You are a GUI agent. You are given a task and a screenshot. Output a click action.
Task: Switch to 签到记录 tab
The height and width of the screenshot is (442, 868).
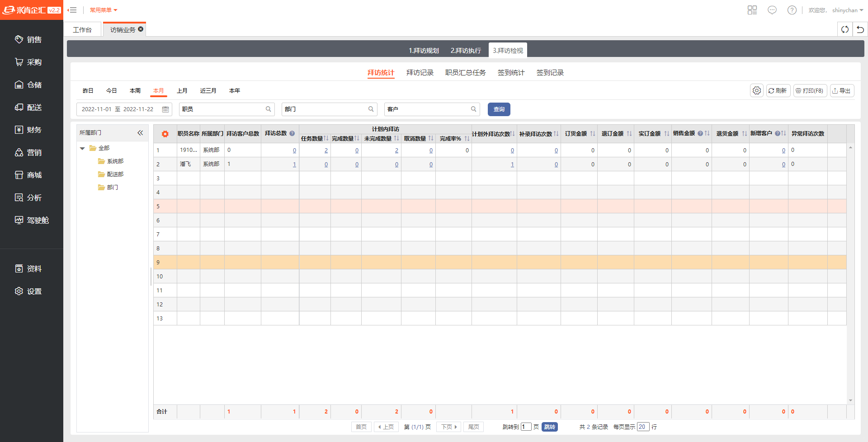(x=550, y=73)
